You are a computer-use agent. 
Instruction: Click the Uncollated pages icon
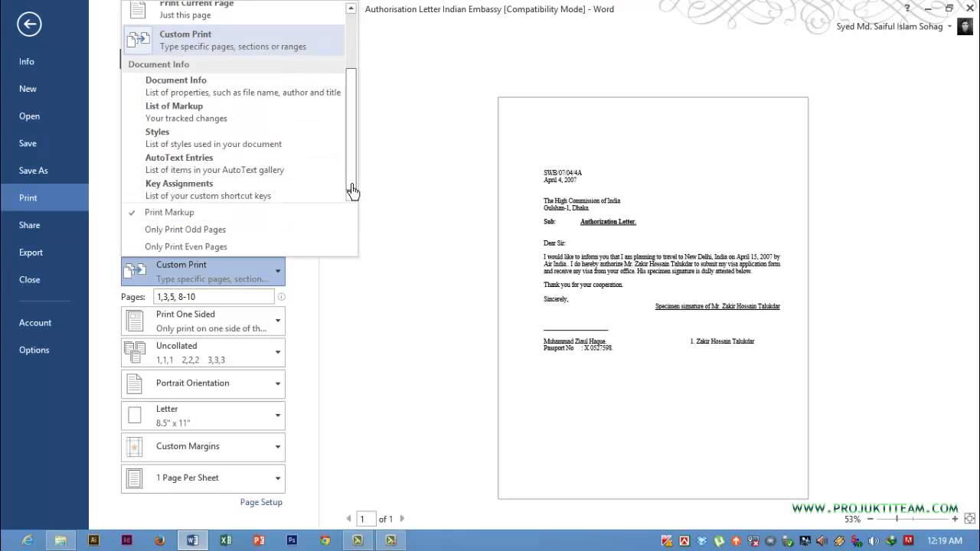(135, 352)
